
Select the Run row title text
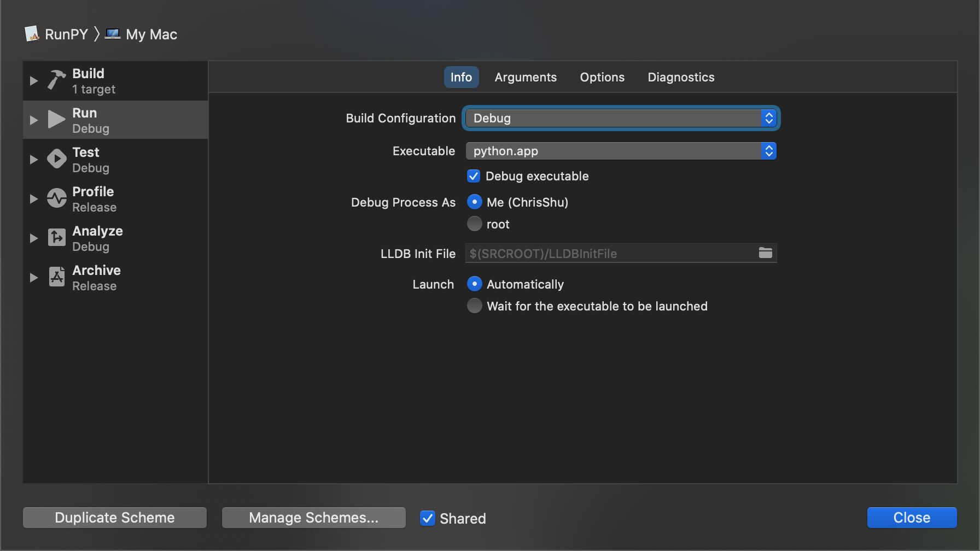click(x=84, y=113)
